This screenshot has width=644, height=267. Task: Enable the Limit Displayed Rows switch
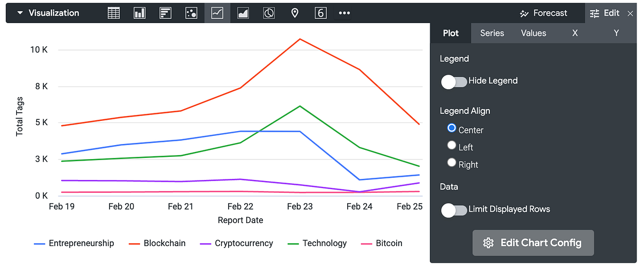tap(454, 210)
